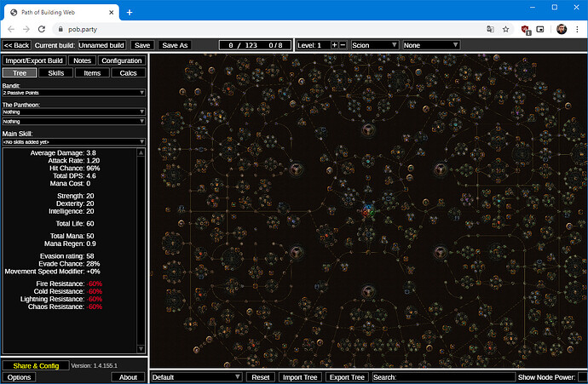The image size is (588, 384).
Task: Open the Bandit 2 Passive Points dropdown
Action: 74,93
